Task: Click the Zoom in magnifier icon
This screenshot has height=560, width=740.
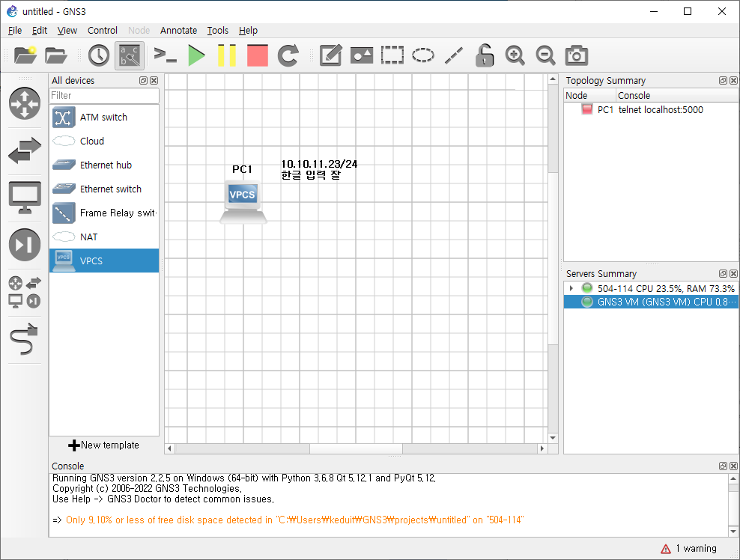Action: coord(515,55)
